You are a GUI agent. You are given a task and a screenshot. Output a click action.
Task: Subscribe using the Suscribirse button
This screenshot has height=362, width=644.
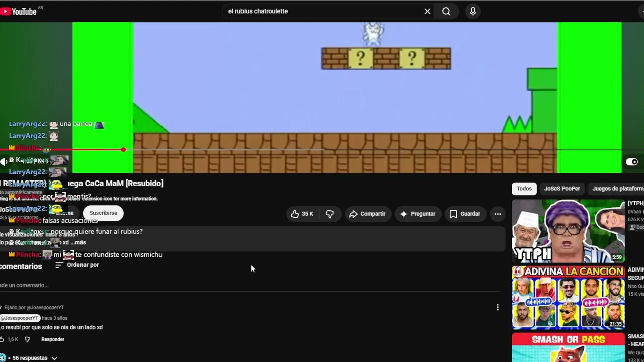click(x=103, y=213)
